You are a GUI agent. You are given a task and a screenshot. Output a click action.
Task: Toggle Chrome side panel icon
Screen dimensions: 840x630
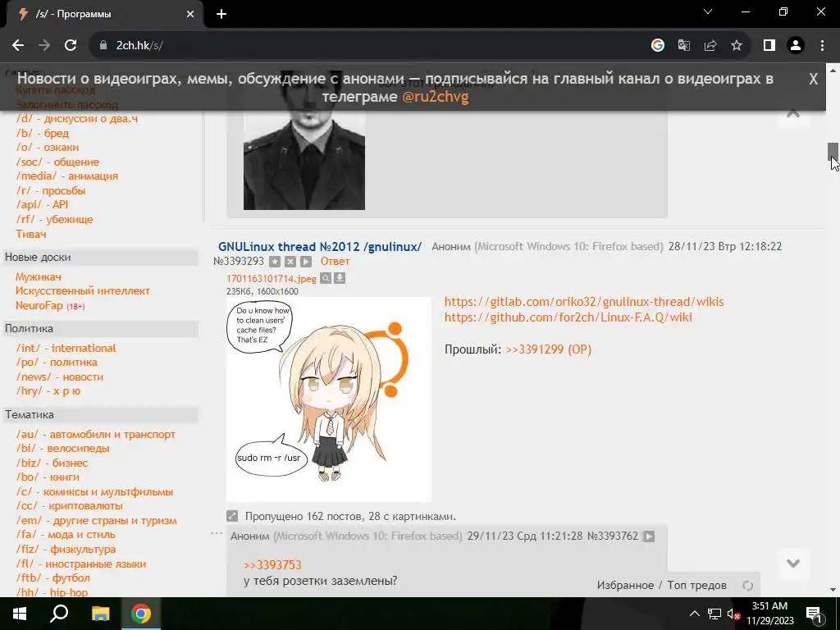pos(769,46)
